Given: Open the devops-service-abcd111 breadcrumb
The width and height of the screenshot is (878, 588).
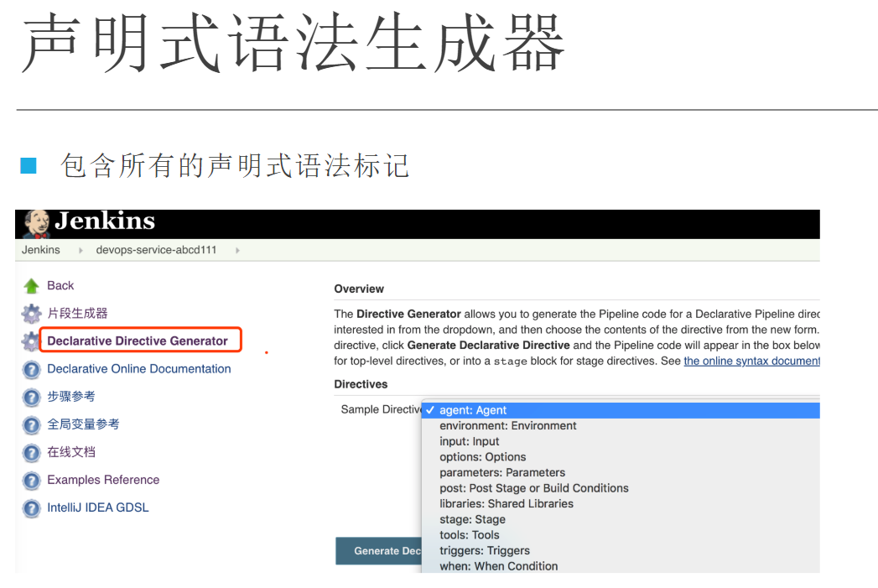Looking at the screenshot, I should [x=156, y=250].
